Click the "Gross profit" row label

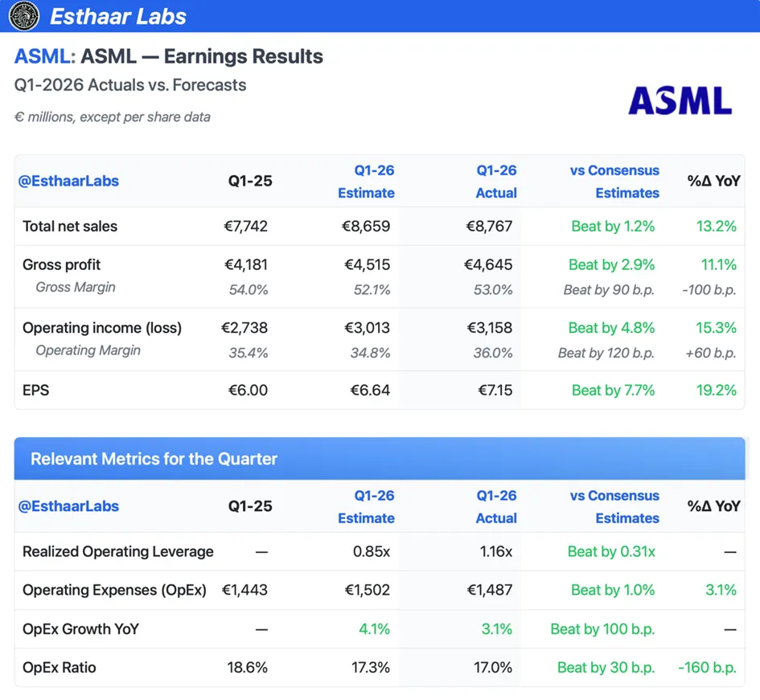[x=62, y=264]
